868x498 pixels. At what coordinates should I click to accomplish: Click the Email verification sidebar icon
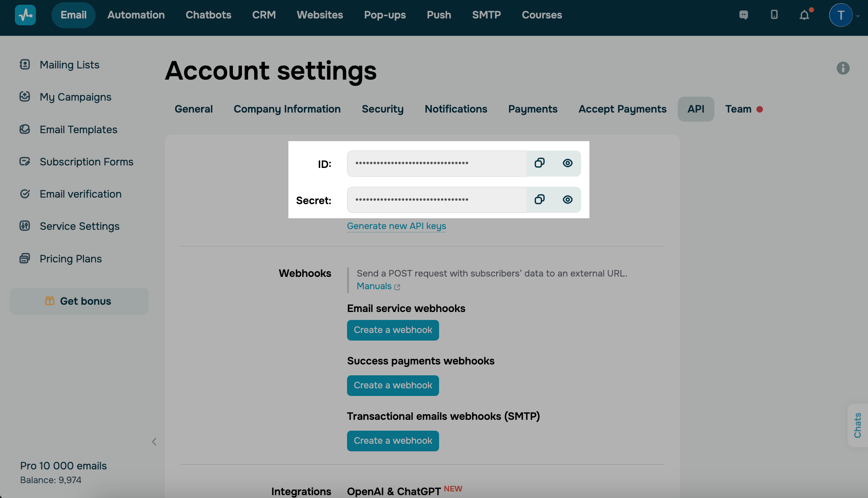pos(24,193)
